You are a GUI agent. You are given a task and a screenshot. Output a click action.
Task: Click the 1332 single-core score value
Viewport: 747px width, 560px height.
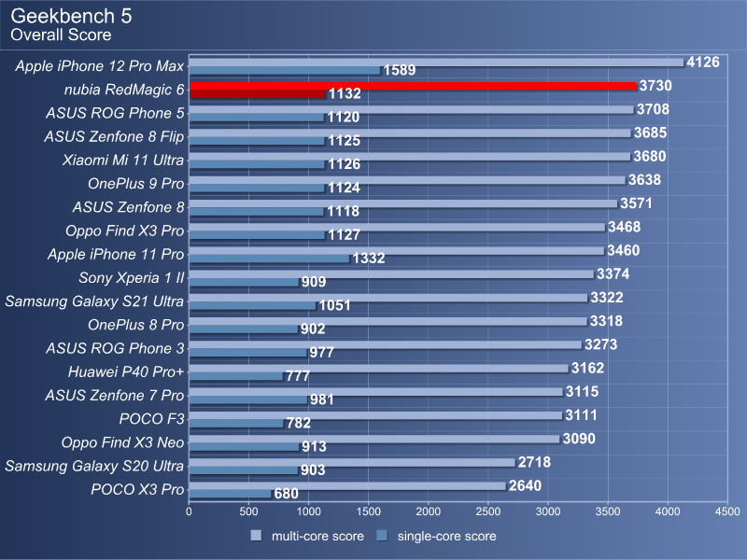[x=369, y=259]
